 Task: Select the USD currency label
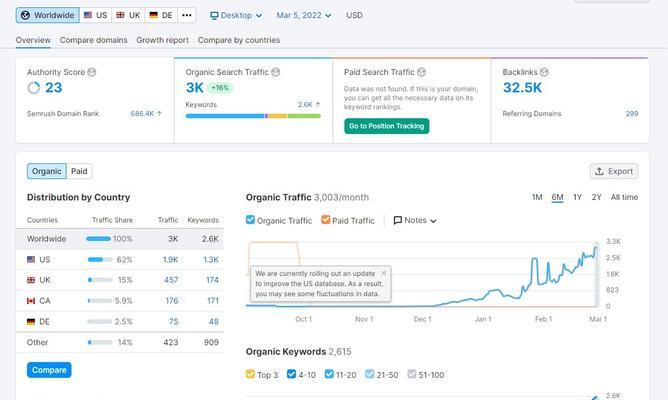354,15
